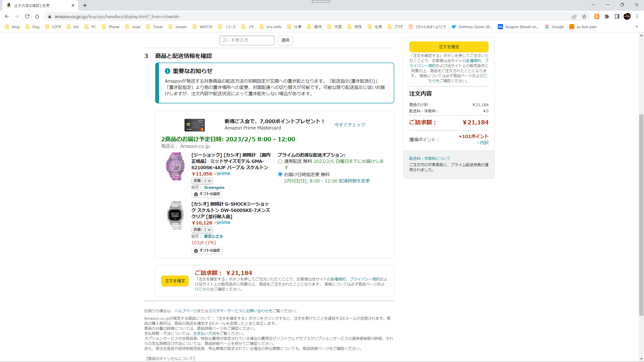Click the share page icon in address bar
The image size is (644, 362).
(x=574, y=16)
